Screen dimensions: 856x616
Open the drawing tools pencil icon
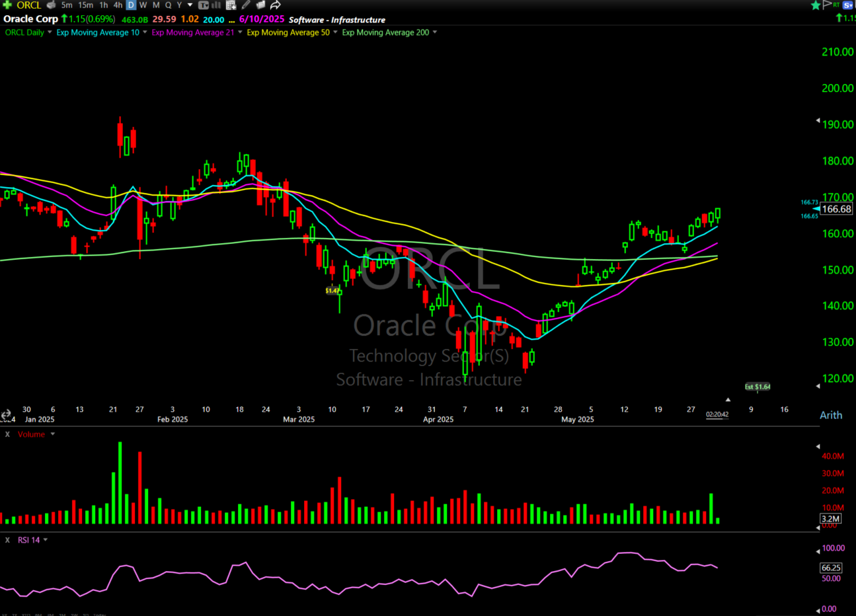tap(245, 5)
